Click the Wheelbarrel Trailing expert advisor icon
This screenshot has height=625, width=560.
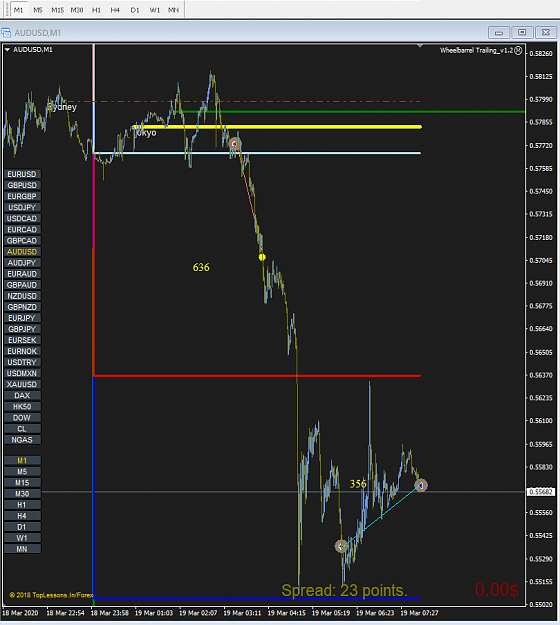tap(518, 50)
